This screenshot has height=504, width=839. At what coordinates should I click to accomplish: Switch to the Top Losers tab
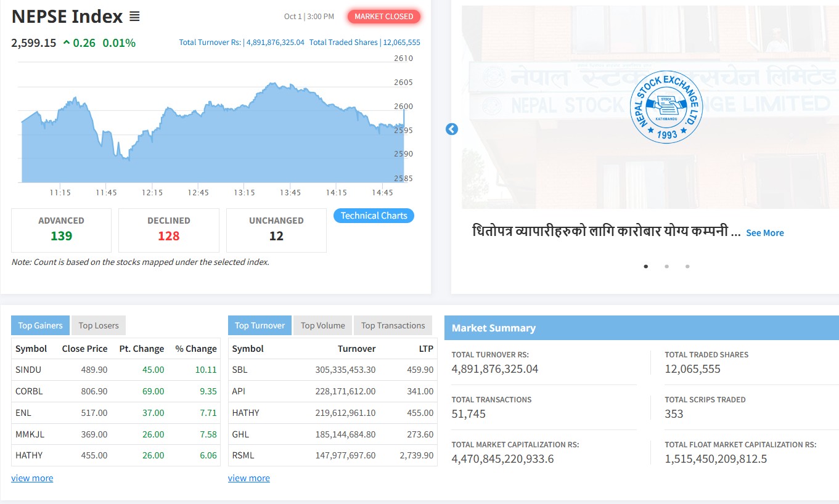point(99,325)
